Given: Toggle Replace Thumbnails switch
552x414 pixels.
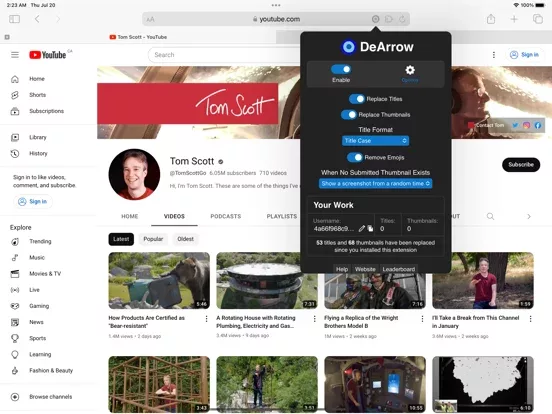Looking at the screenshot, I should (x=349, y=115).
